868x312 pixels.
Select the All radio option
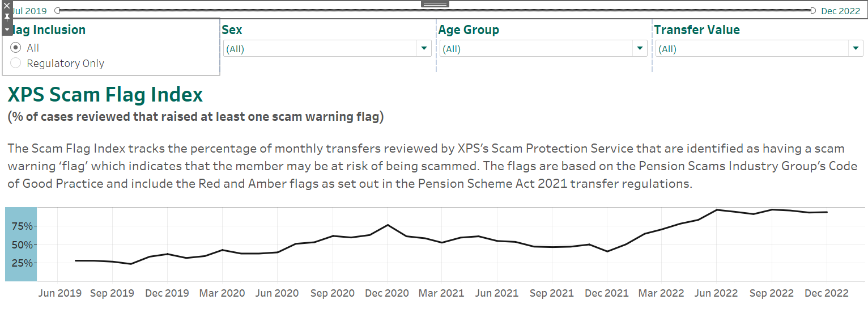[x=16, y=48]
